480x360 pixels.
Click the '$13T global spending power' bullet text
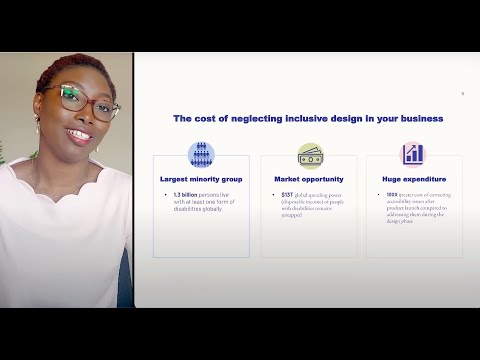(313, 205)
